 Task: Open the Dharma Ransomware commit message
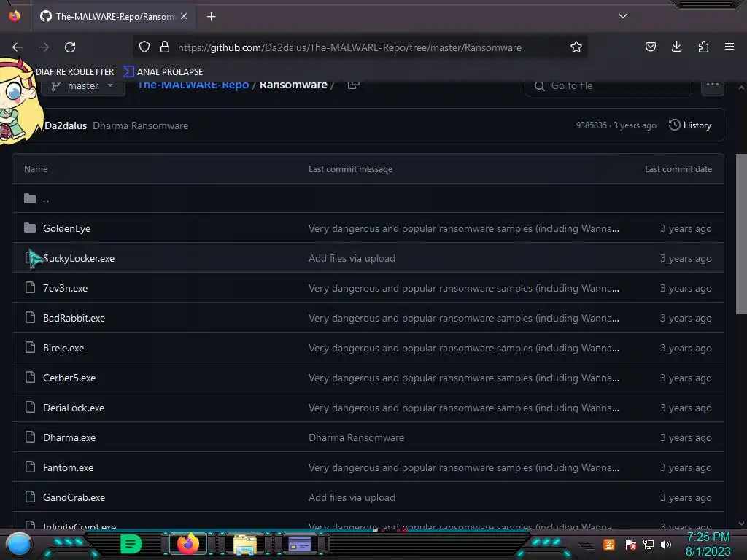[141, 125]
